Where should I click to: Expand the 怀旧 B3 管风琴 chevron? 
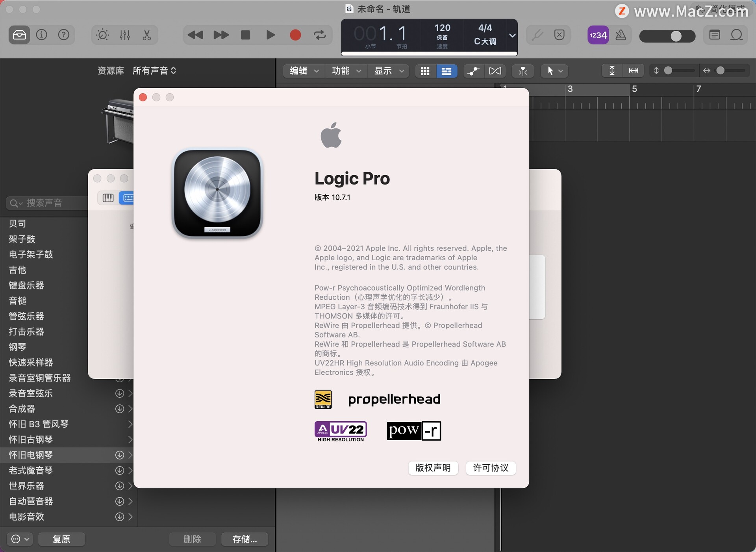pos(130,424)
